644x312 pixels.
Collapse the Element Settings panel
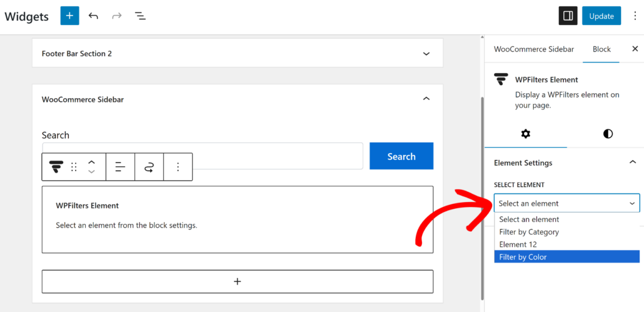pyautogui.click(x=633, y=163)
